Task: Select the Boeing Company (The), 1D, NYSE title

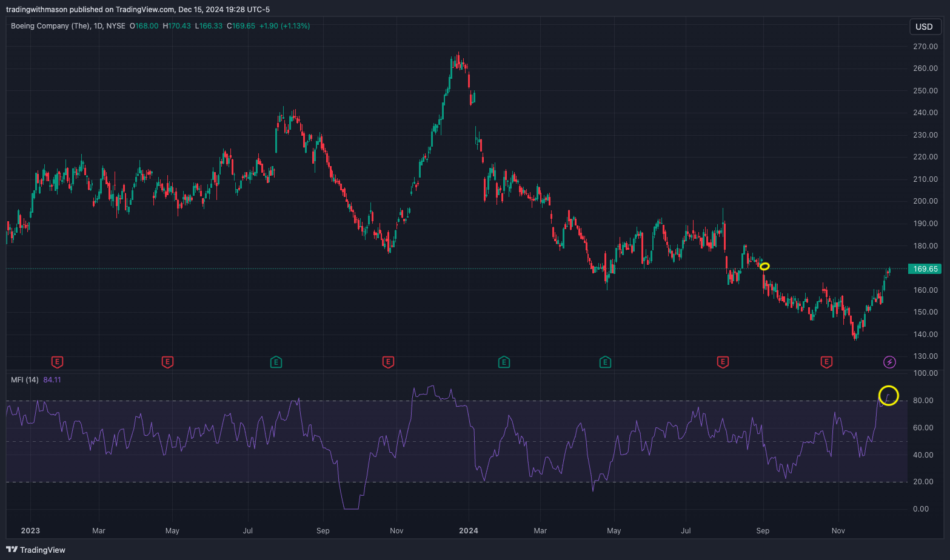Action: pyautogui.click(x=68, y=26)
